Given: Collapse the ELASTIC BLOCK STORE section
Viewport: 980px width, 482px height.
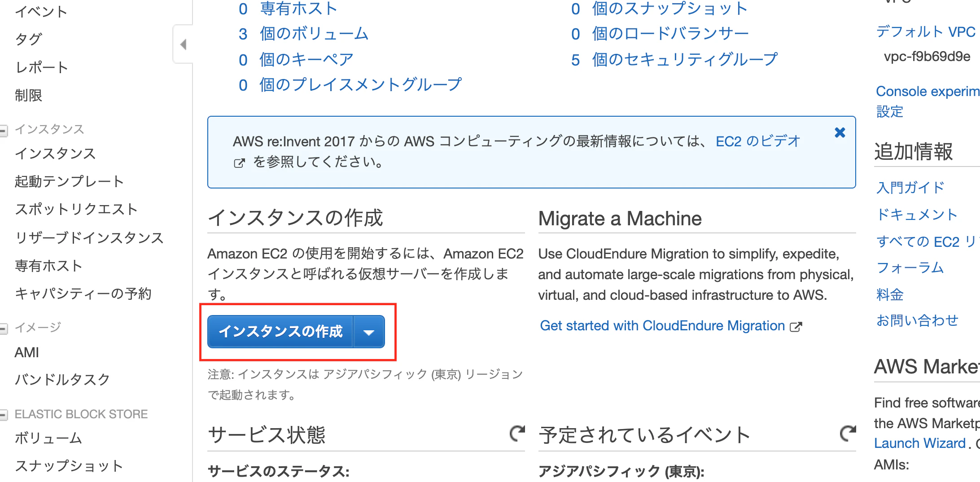Looking at the screenshot, I should pyautogui.click(x=4, y=413).
